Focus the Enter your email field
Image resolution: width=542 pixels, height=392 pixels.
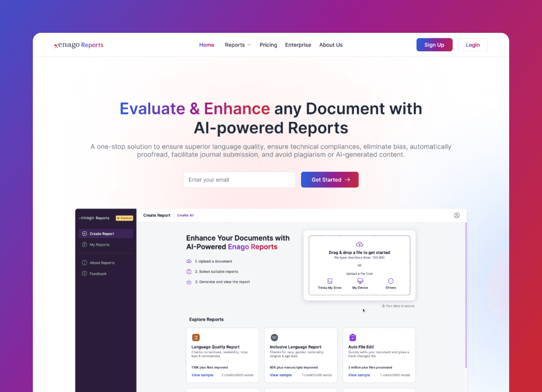pos(239,180)
